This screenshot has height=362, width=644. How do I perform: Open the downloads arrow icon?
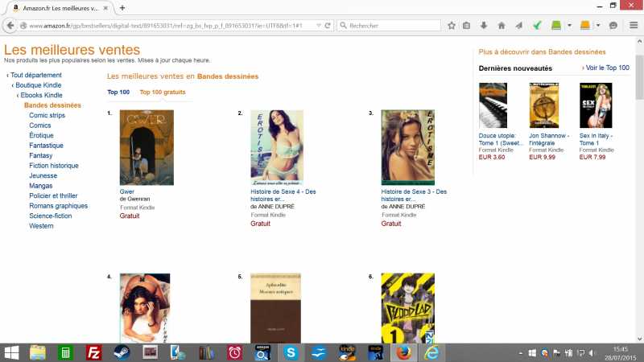pos(484,26)
